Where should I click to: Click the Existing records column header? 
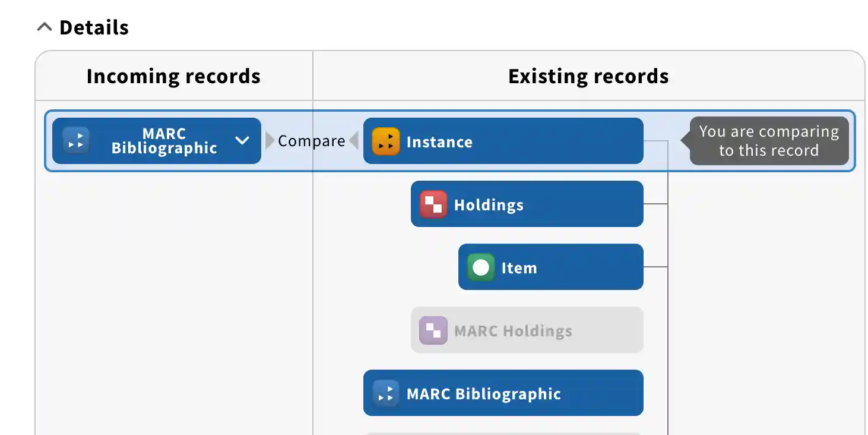(588, 76)
